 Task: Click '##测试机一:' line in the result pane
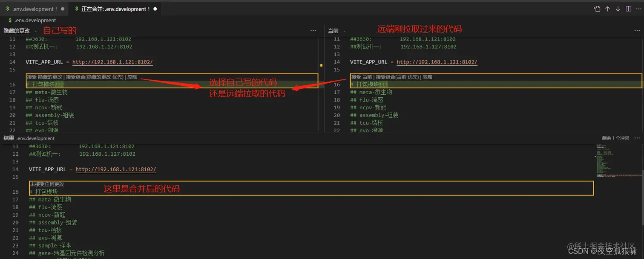pos(82,154)
